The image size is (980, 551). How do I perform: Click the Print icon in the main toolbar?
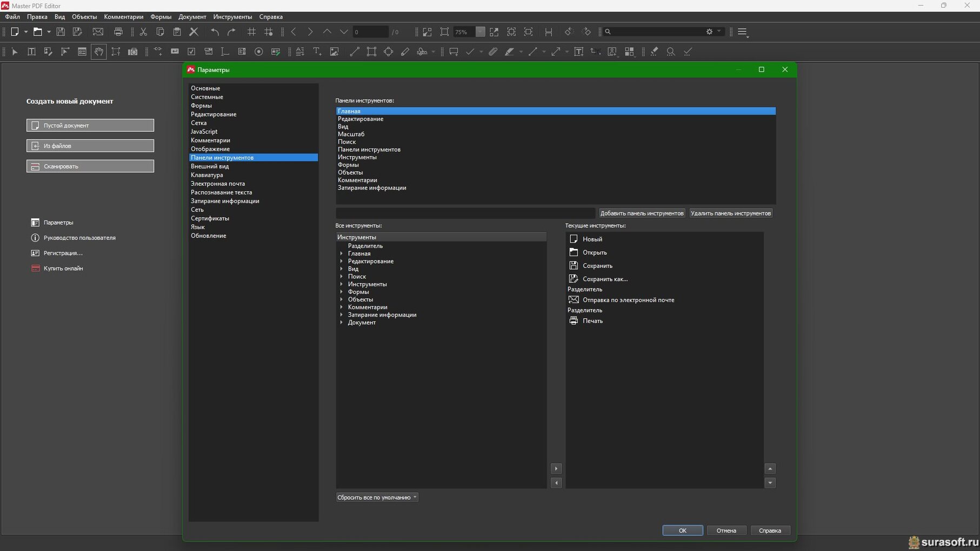click(118, 32)
